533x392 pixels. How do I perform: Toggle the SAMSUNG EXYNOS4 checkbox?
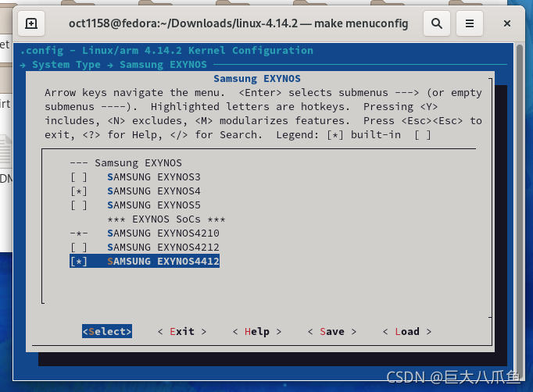(x=78, y=191)
